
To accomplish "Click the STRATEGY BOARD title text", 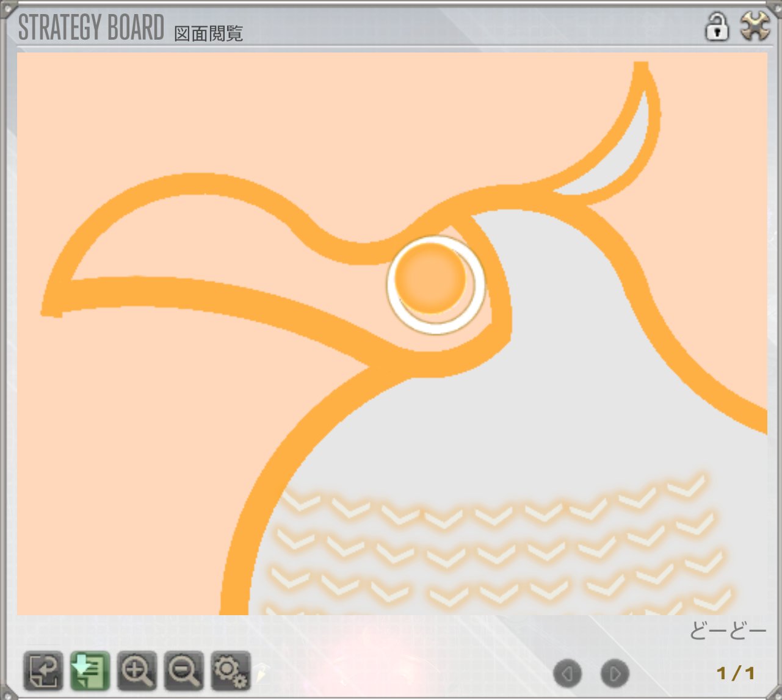I will click(x=92, y=27).
